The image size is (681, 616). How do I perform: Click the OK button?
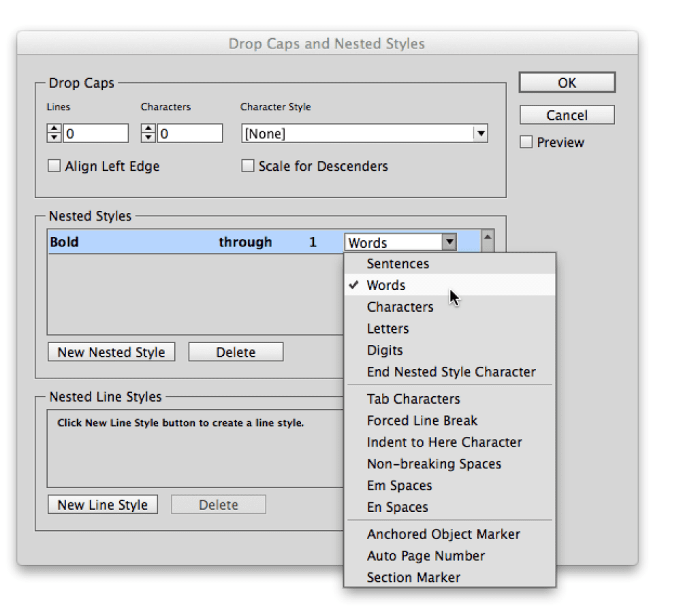pyautogui.click(x=567, y=82)
